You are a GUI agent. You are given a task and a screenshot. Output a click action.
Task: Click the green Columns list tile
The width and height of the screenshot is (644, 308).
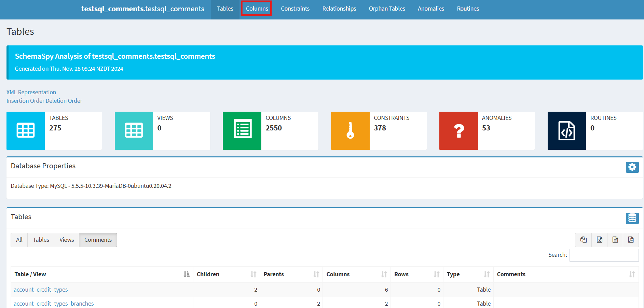point(242,131)
